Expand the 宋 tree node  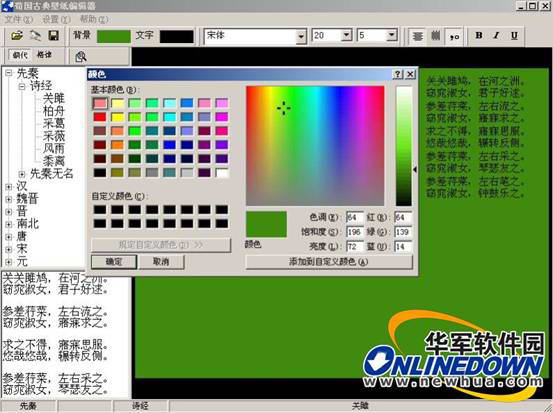click(8, 249)
